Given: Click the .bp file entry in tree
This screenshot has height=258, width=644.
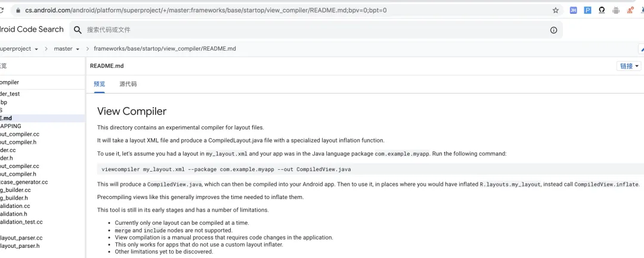Looking at the screenshot, I should click(x=4, y=102).
